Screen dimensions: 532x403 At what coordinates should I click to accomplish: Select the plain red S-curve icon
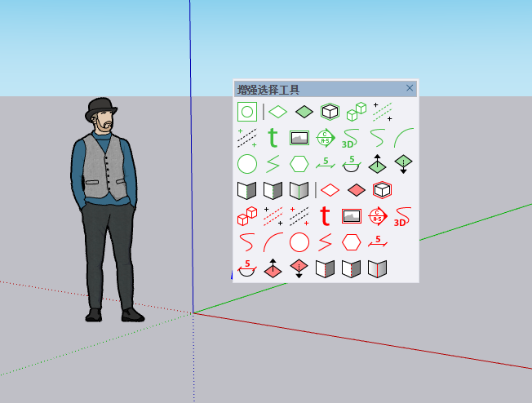[x=246, y=242]
